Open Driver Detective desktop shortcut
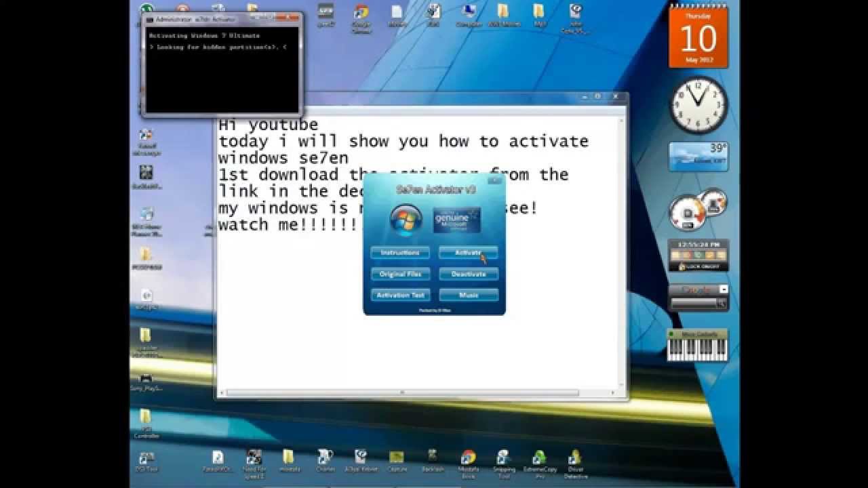The width and height of the screenshot is (868, 488). coord(575,463)
